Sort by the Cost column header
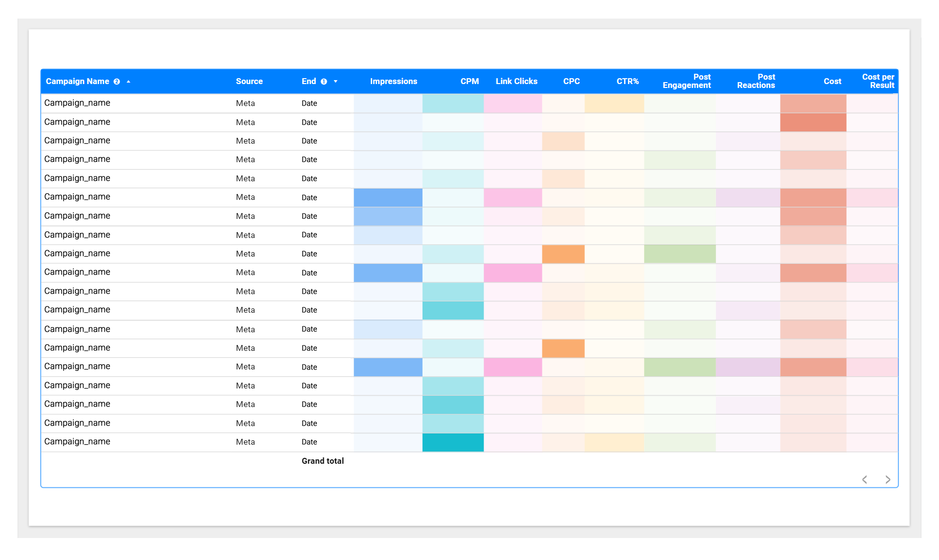 pos(832,82)
